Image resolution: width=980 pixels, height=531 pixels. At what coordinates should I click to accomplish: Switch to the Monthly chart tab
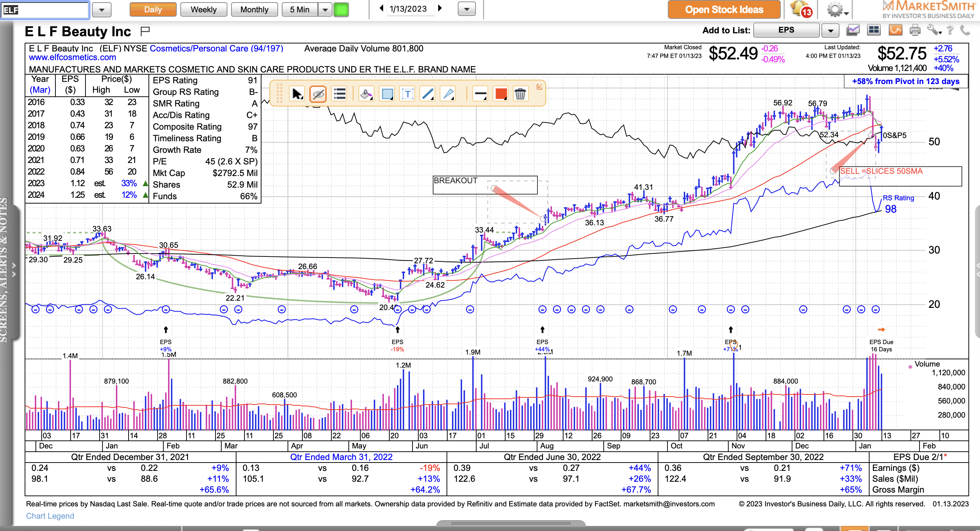point(254,9)
